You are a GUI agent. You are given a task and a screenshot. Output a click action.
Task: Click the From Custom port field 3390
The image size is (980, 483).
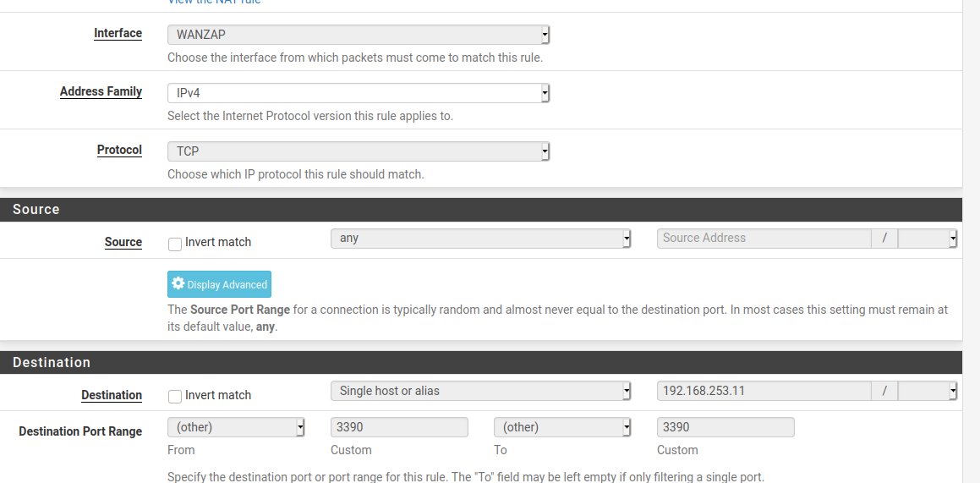399,427
